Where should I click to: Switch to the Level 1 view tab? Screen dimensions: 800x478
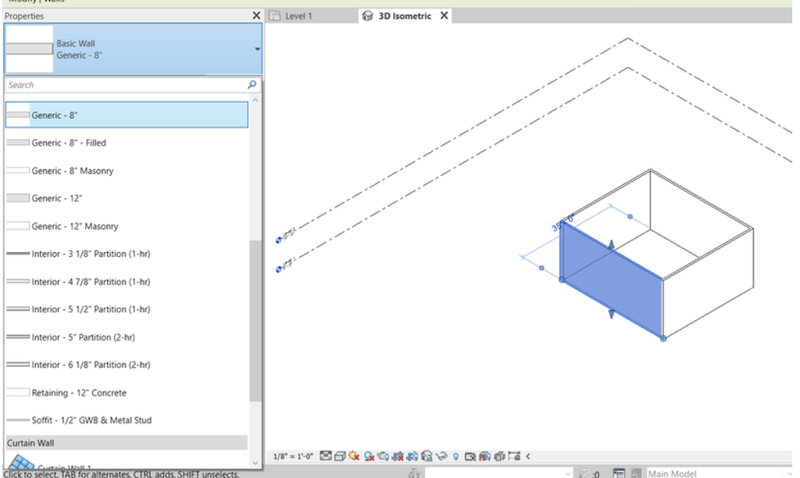(298, 16)
